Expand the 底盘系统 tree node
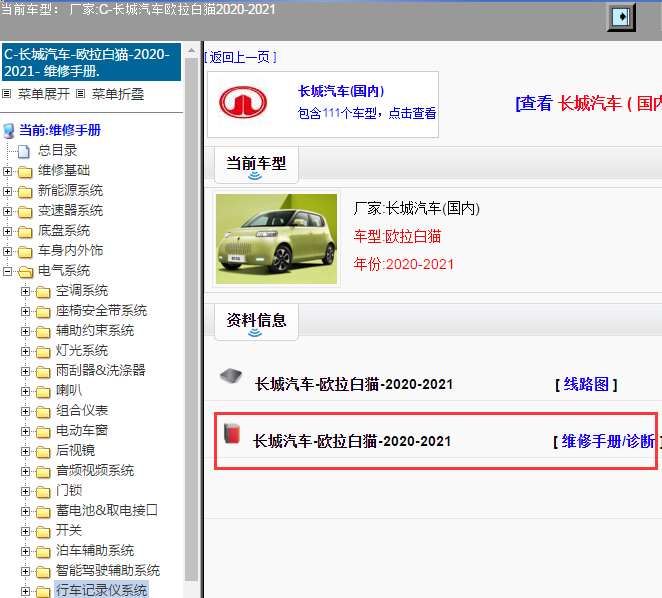662x598 pixels. click(x=7, y=231)
